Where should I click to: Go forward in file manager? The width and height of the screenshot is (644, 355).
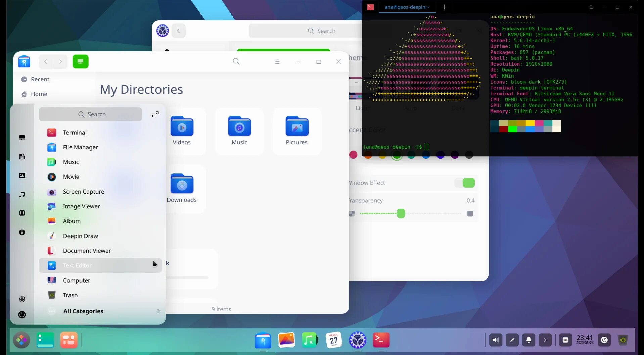point(60,62)
